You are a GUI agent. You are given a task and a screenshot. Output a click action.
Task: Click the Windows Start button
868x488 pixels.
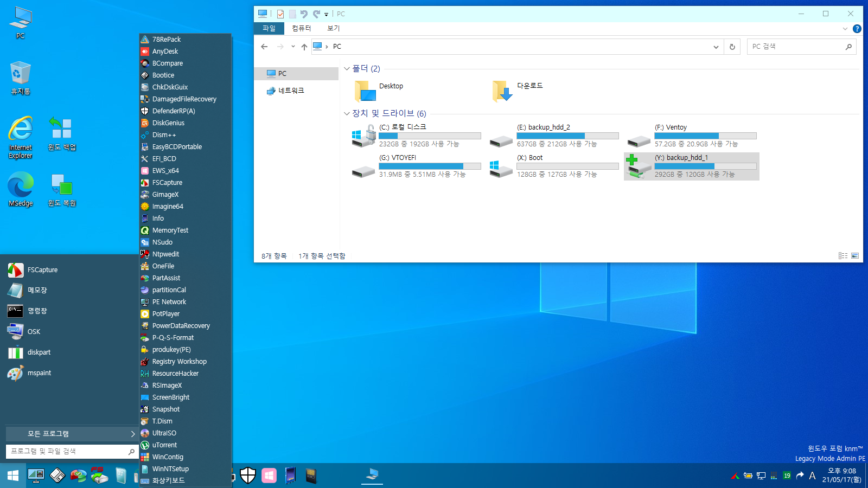tap(13, 476)
